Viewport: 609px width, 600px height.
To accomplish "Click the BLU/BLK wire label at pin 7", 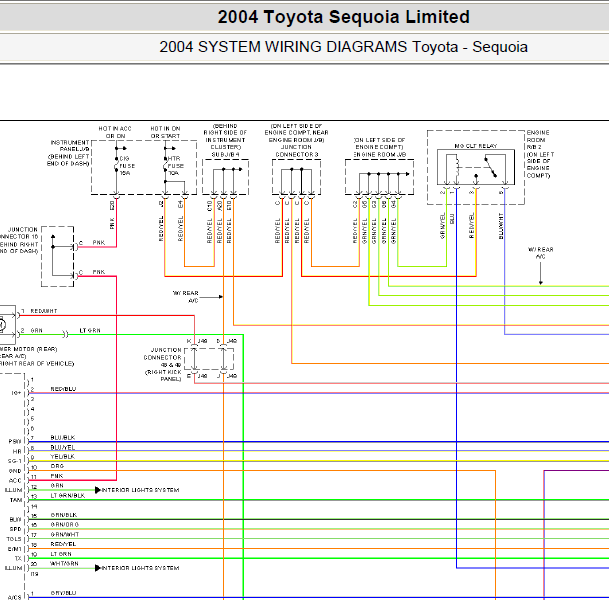I will point(63,437).
